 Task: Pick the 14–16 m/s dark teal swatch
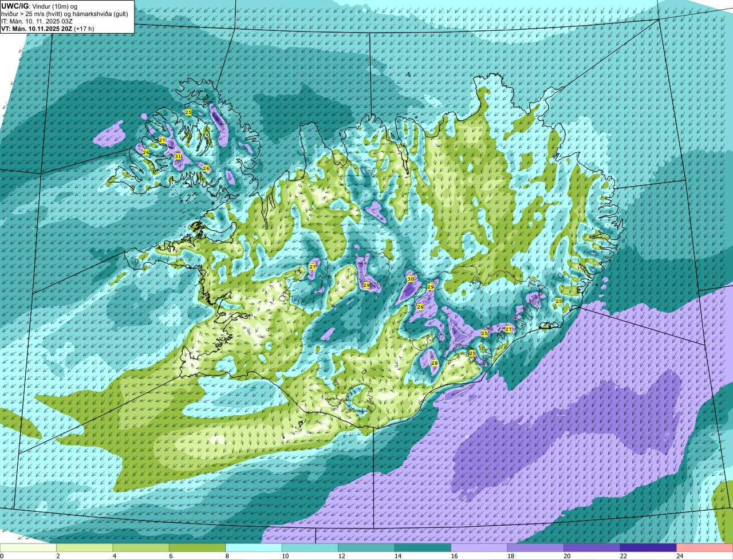point(423,547)
